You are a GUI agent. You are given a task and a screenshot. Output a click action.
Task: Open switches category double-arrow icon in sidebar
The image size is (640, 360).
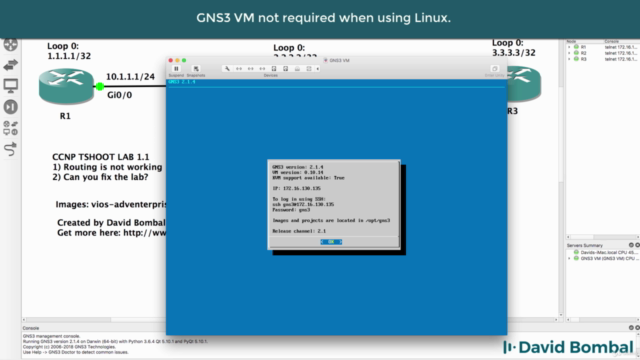11,64
